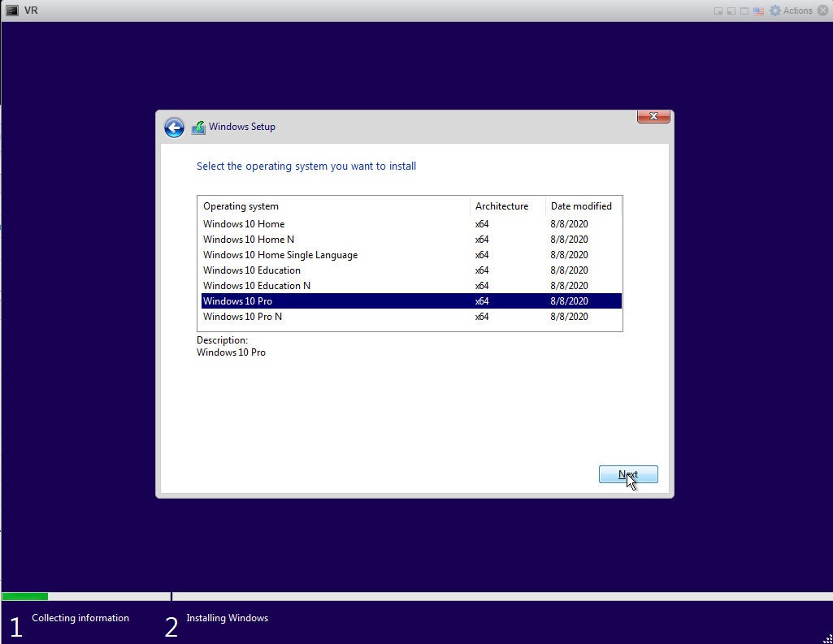Screen dimensions: 833x644
Task: Click the US flag keyboard layout icon
Action: point(758,11)
